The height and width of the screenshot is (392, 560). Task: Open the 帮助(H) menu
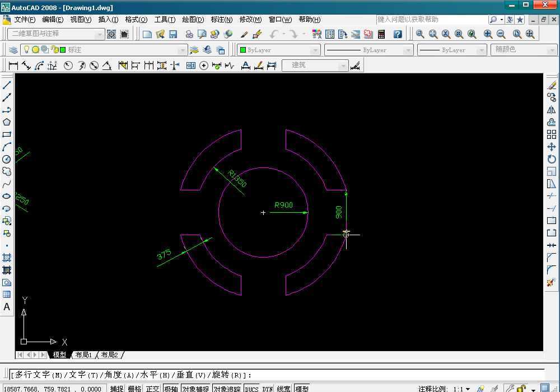[310, 20]
